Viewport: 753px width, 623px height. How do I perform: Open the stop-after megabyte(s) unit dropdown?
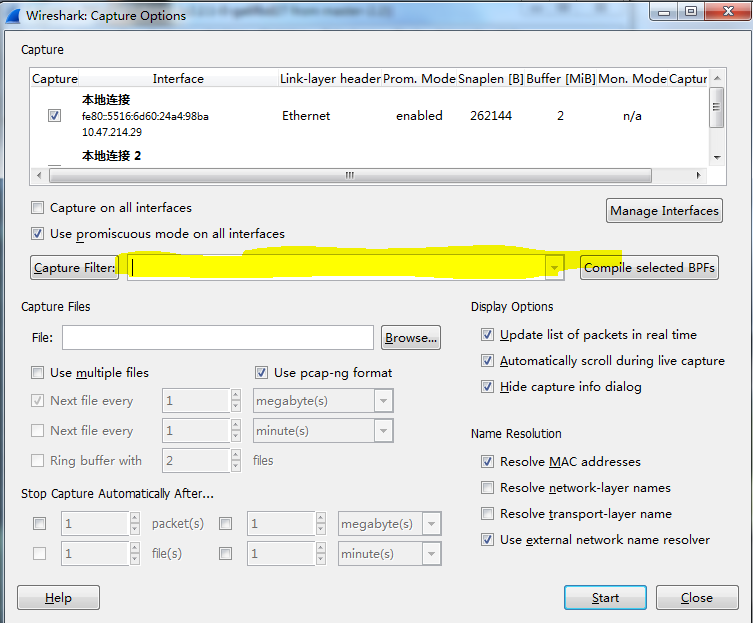[x=431, y=524]
